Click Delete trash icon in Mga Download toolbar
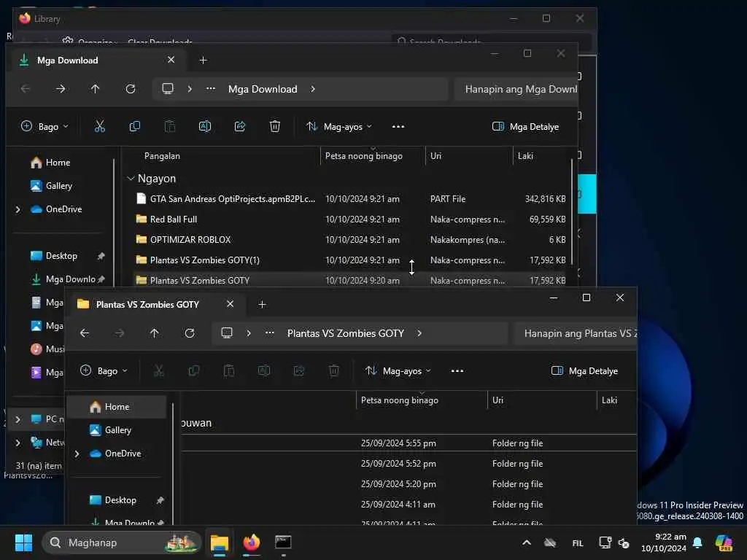 coord(275,126)
